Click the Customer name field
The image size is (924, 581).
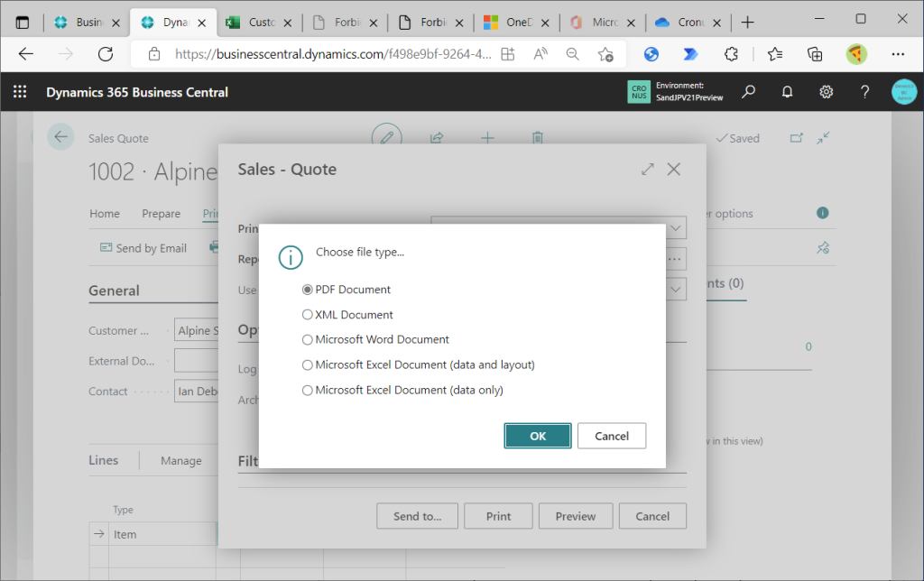[x=196, y=330]
